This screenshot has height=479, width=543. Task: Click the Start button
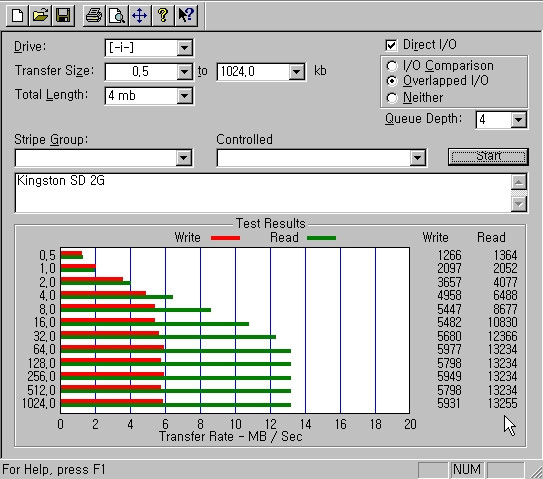[x=488, y=157]
